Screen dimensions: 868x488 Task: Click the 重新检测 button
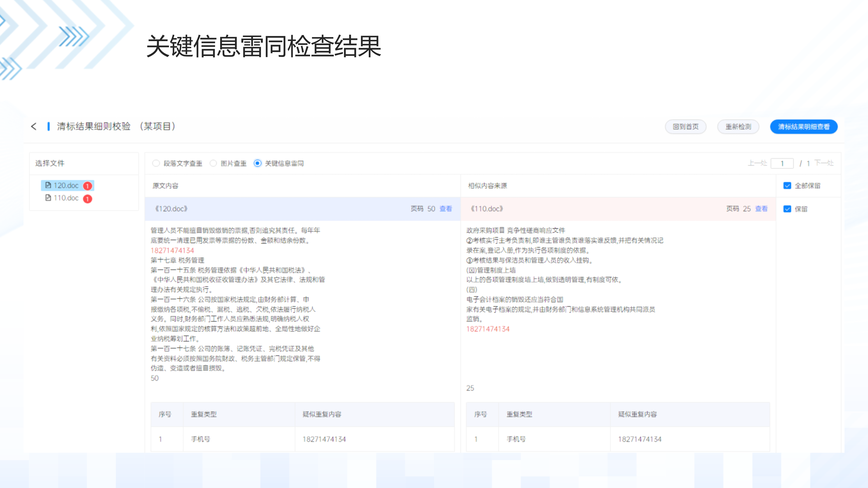(x=738, y=127)
